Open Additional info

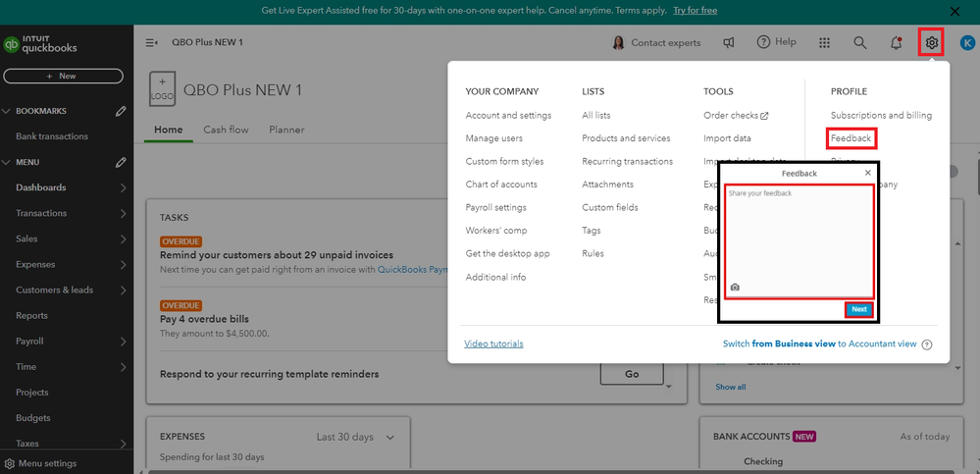(x=495, y=277)
